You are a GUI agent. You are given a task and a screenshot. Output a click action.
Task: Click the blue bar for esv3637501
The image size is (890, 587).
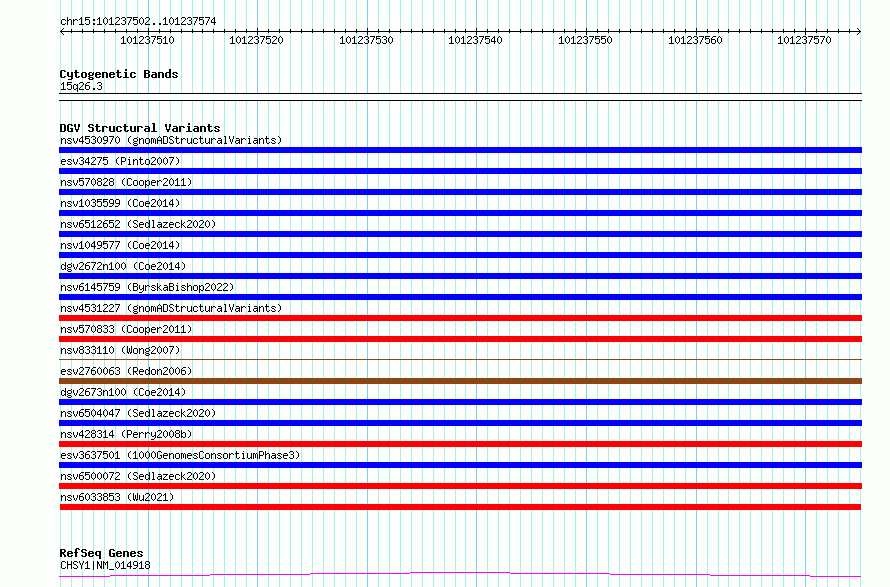pos(460,465)
